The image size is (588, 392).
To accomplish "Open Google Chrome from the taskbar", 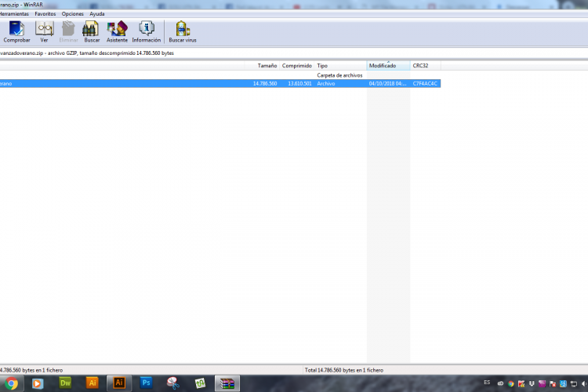I will click(x=12, y=383).
